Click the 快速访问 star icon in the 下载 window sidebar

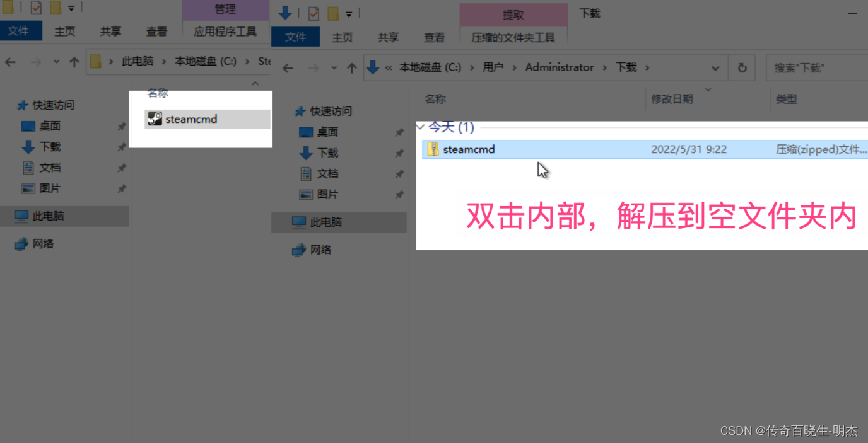(x=301, y=112)
